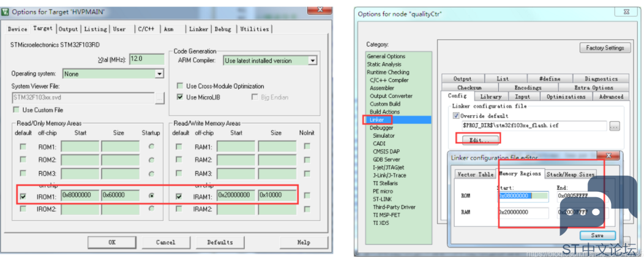Click Cancel in Keil options dialog
Image resolution: width=644 pixels, height=264 pixels.
(165, 242)
